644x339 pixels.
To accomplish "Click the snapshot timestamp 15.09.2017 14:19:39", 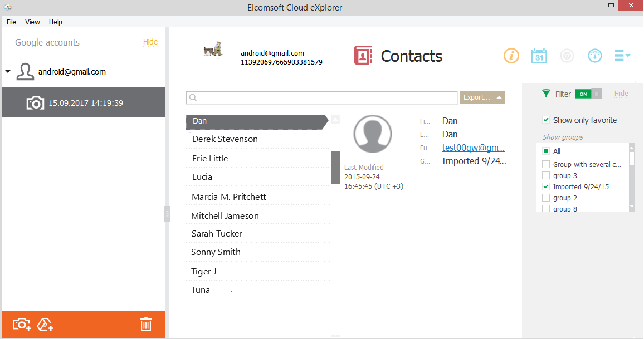I will (86, 103).
